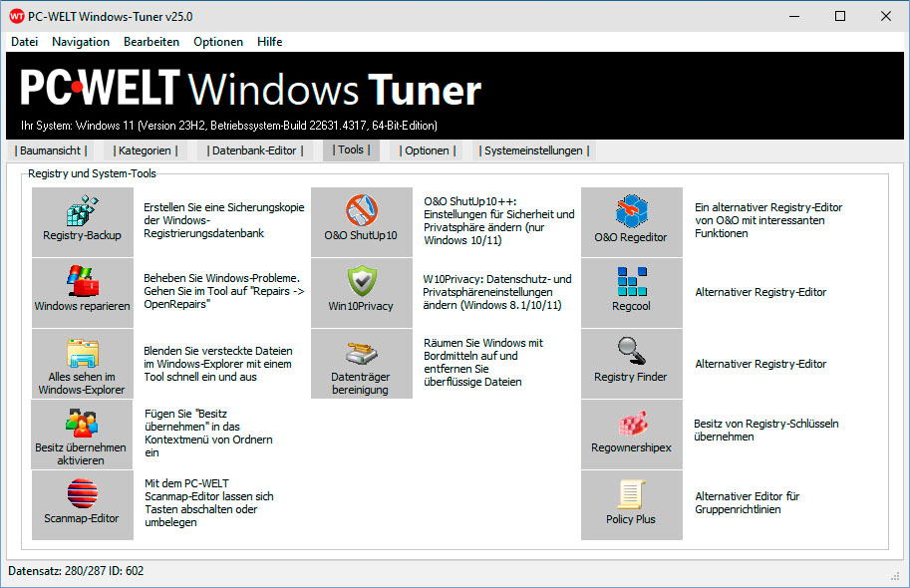Open the Hilfe menu
910x588 pixels.
coord(270,42)
